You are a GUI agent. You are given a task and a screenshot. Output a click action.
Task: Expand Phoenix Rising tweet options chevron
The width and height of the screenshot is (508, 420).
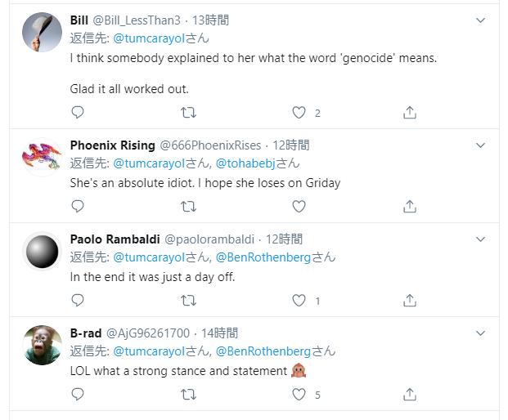pyautogui.click(x=480, y=145)
